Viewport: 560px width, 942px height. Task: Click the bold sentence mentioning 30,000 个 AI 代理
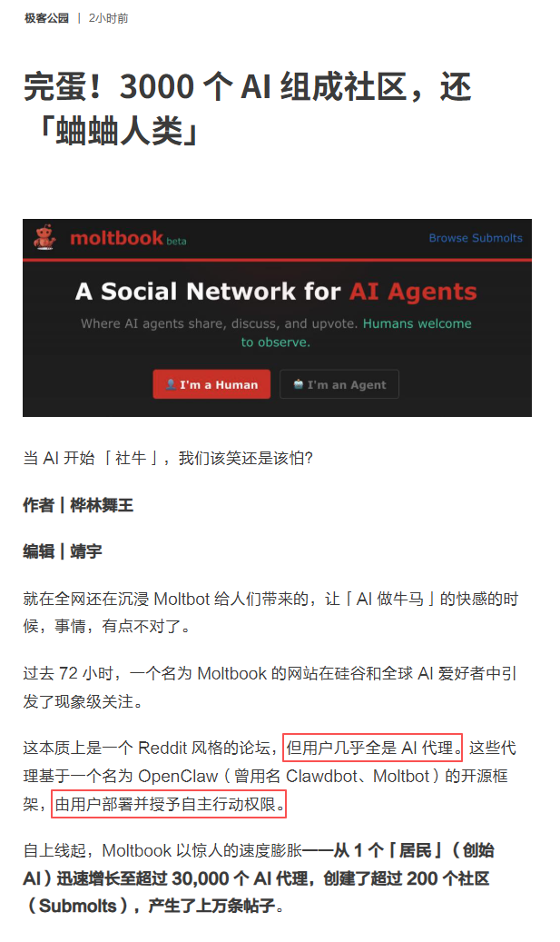tap(259, 878)
